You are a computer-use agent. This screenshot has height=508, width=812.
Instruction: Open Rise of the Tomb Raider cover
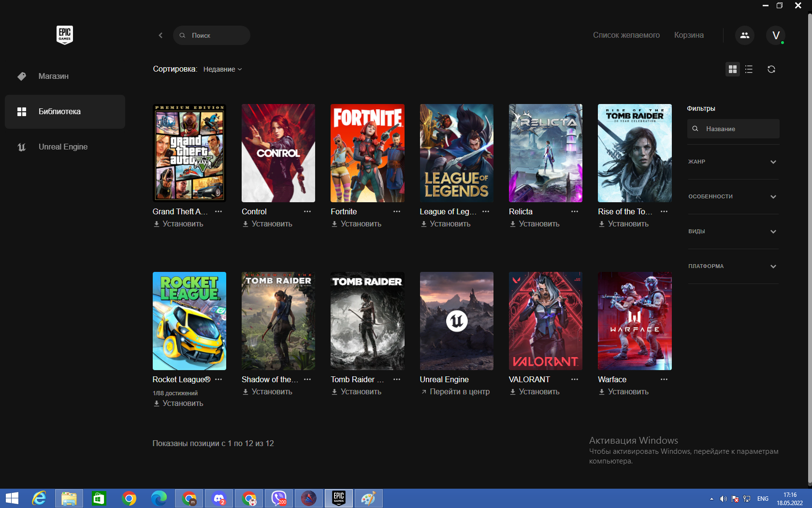pos(635,153)
